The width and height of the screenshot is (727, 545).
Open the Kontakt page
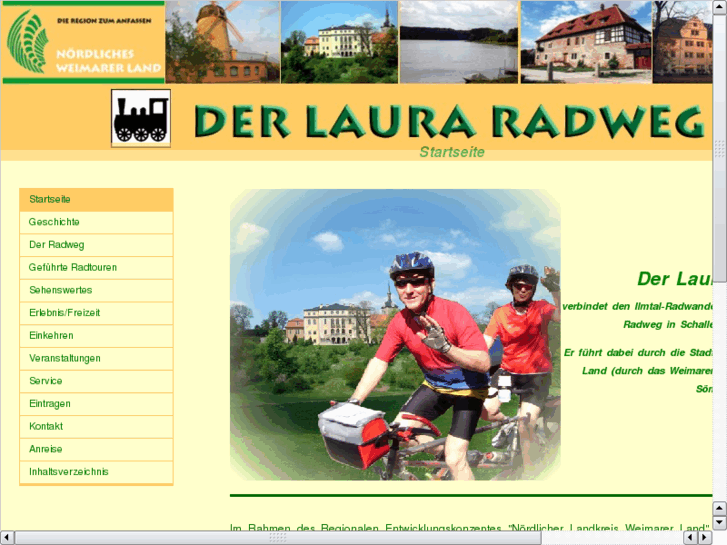click(96, 427)
